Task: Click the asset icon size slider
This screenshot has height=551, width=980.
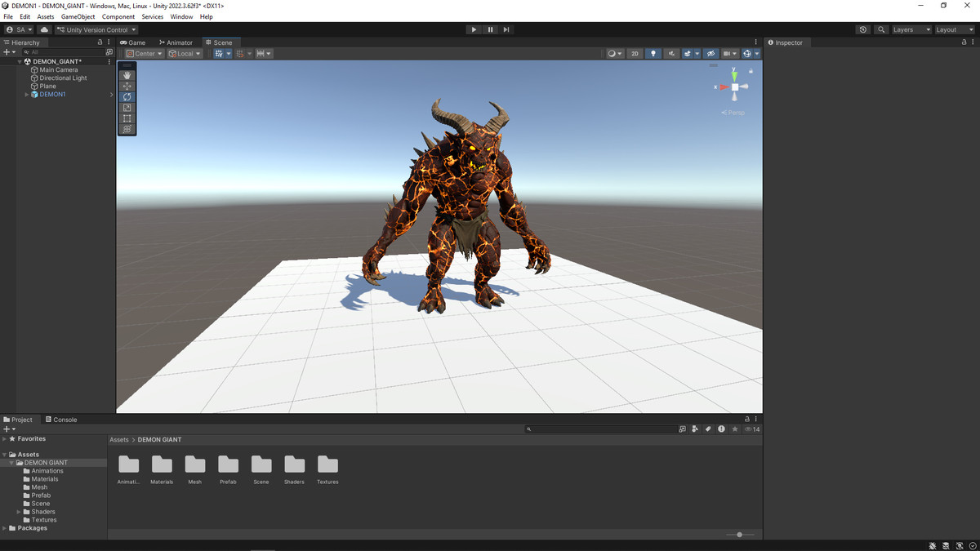Action: (x=739, y=535)
